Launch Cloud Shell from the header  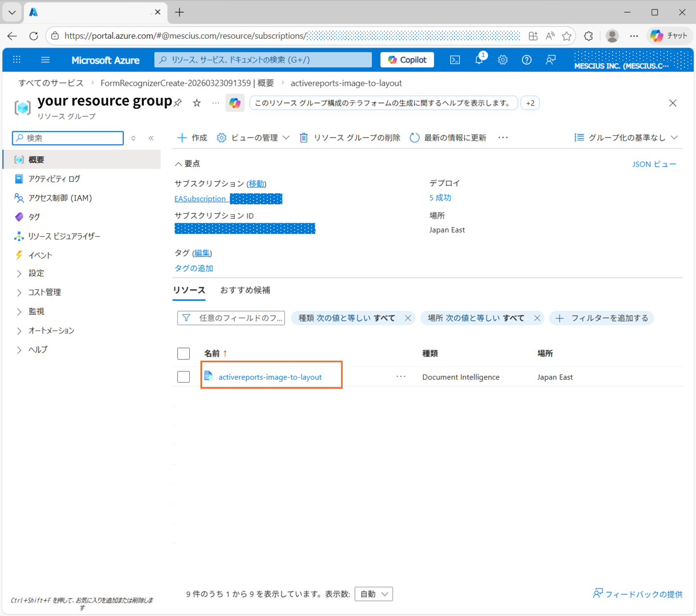pos(455,60)
